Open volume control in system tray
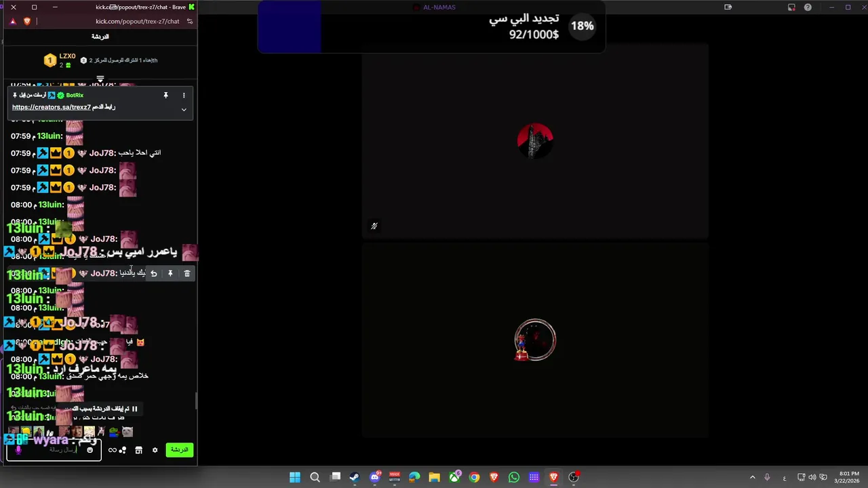868x488 pixels. point(812,477)
